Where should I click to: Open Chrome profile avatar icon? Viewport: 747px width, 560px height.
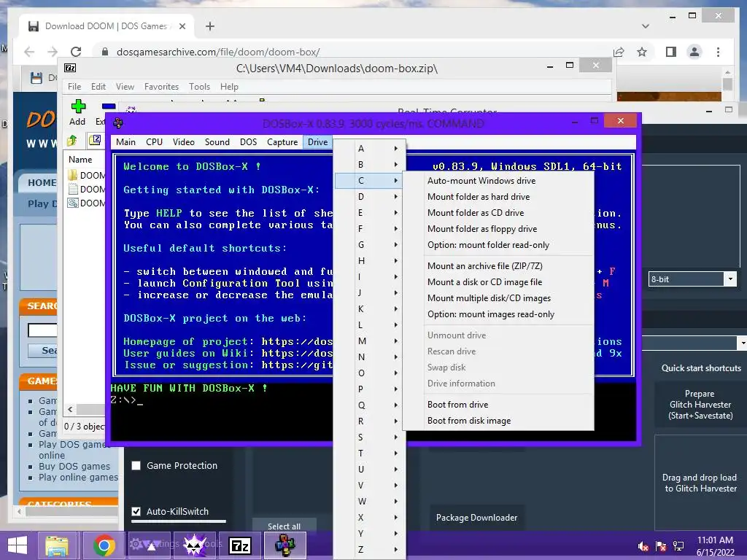(x=694, y=52)
